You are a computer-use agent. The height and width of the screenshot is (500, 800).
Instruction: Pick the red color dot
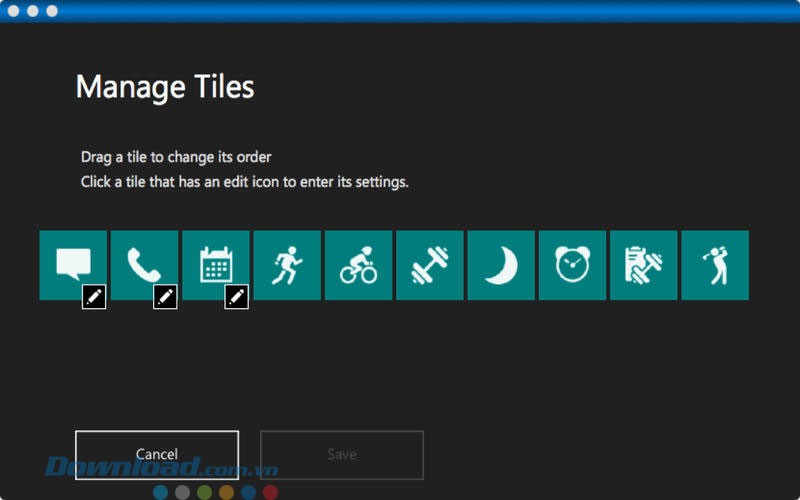270,492
